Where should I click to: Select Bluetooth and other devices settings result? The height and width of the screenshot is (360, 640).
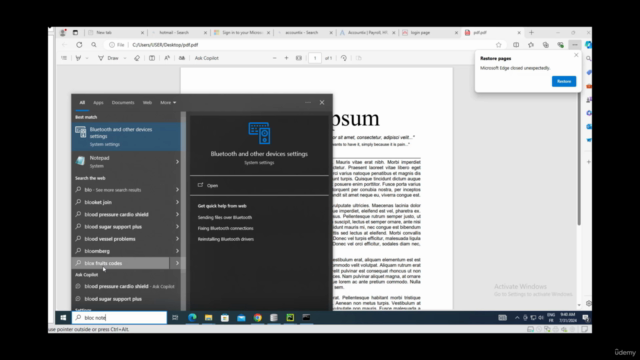127,136
